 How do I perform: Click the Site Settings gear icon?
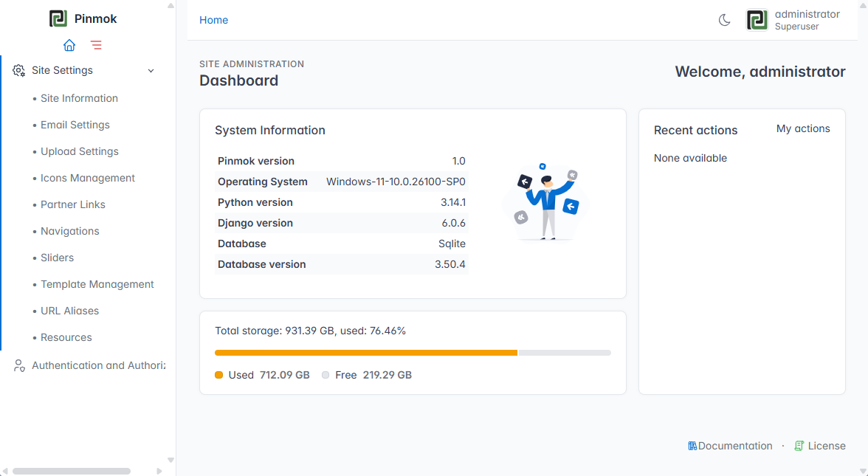click(19, 70)
